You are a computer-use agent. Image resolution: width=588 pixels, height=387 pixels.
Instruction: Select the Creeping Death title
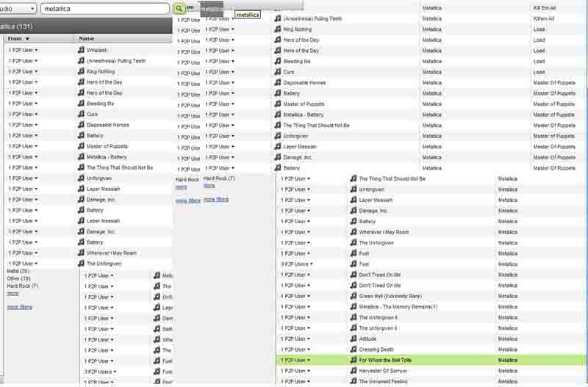point(376,350)
